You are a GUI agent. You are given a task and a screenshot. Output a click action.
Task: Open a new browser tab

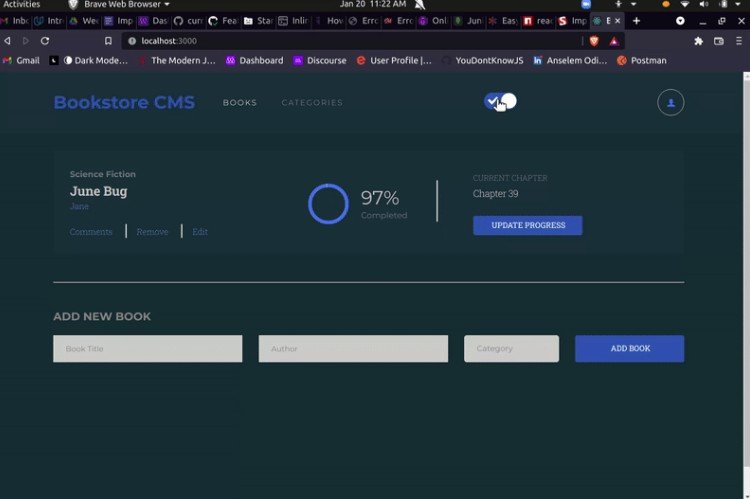tap(636, 20)
